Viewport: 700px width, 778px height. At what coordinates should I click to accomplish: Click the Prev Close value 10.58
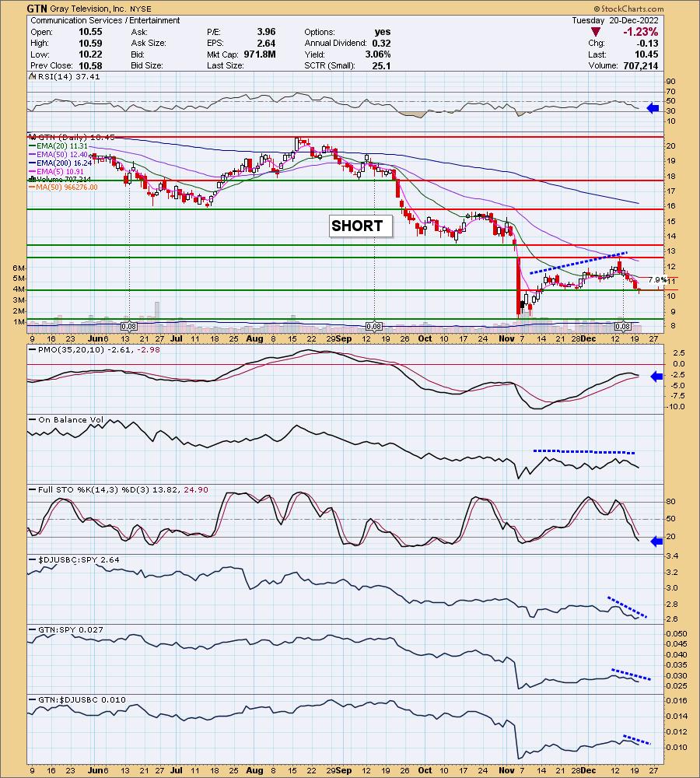[x=90, y=65]
